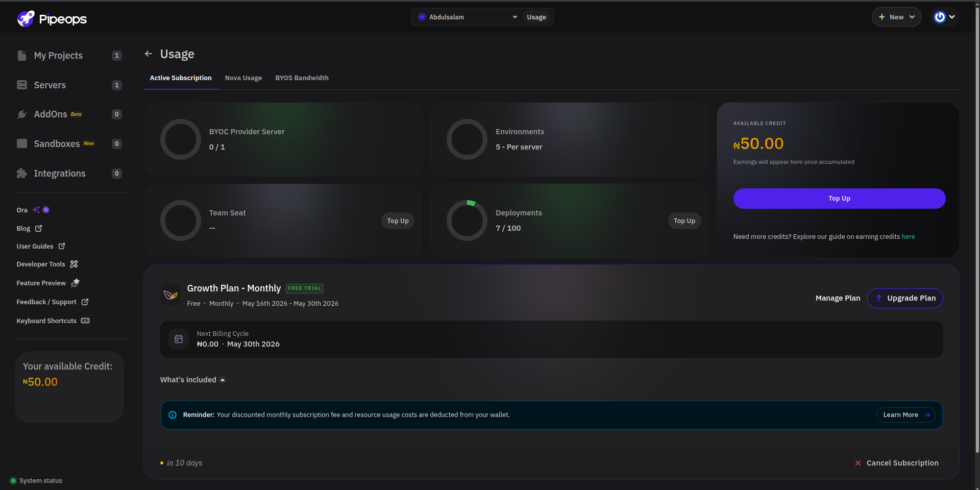Click the plus icon in New button
This screenshot has height=490, width=980.
coord(881,17)
